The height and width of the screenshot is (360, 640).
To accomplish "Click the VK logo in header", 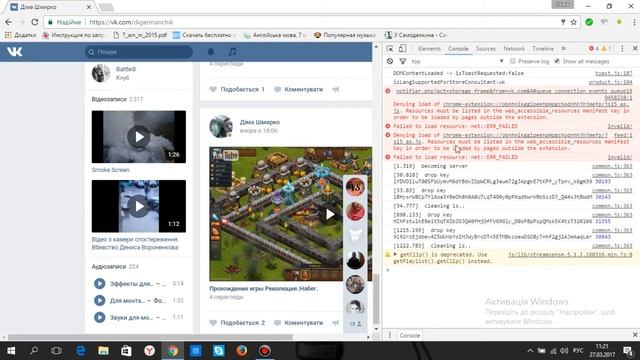I will pyautogui.click(x=15, y=52).
